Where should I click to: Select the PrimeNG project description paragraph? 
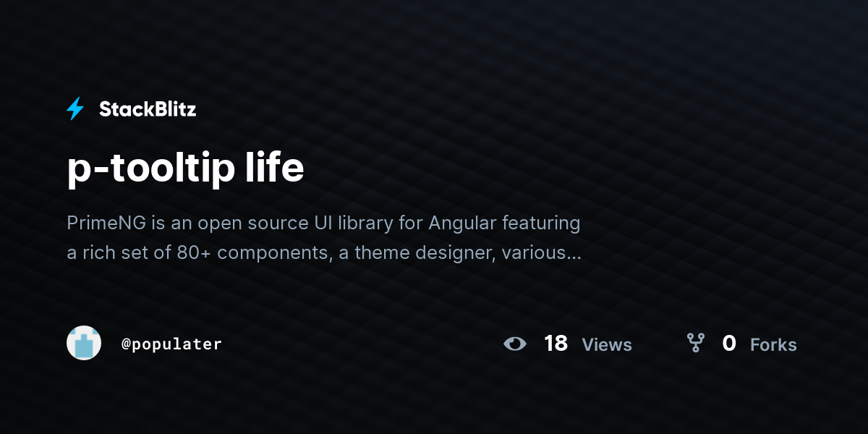pyautogui.click(x=324, y=238)
